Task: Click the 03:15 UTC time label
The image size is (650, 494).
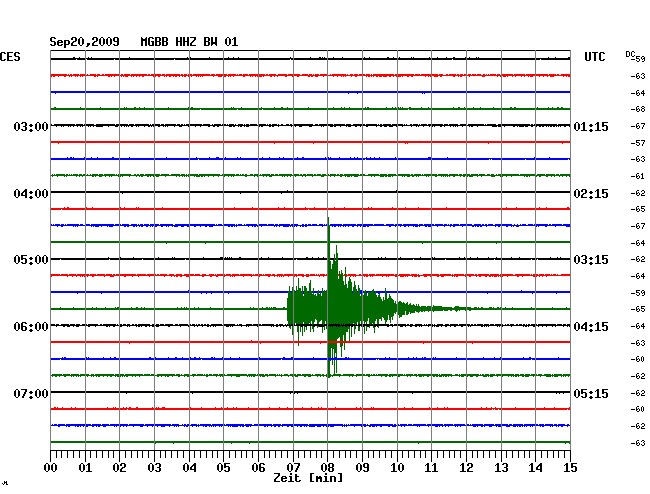Action: (x=591, y=259)
